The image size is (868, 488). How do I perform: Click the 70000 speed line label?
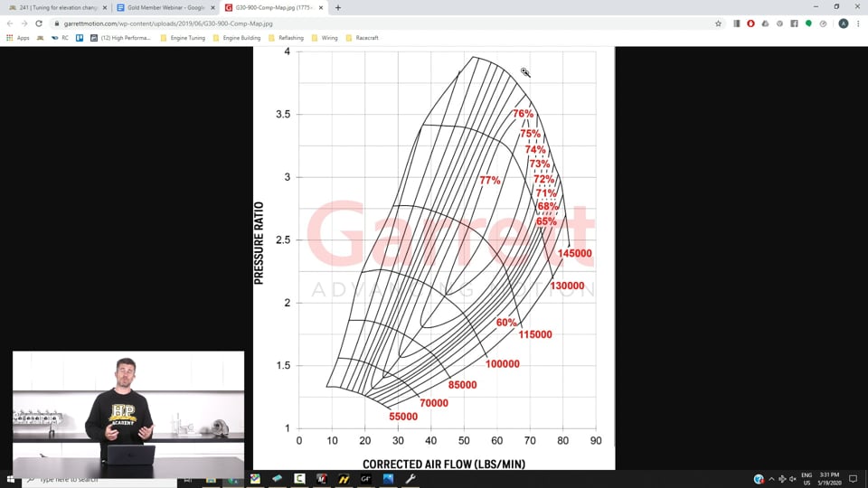tap(434, 403)
